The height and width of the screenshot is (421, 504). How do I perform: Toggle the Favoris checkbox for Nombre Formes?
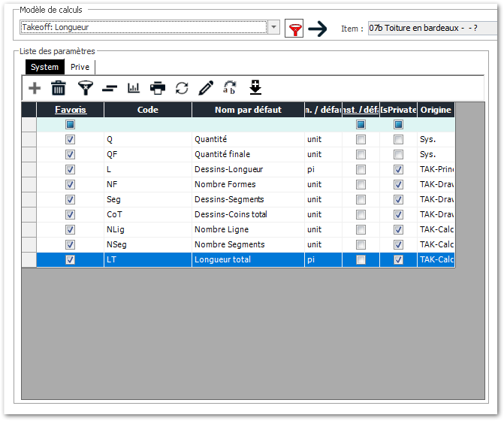click(x=70, y=185)
